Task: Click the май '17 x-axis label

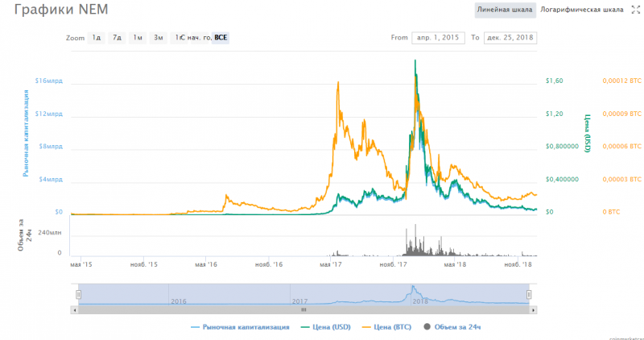Action: coord(331,264)
